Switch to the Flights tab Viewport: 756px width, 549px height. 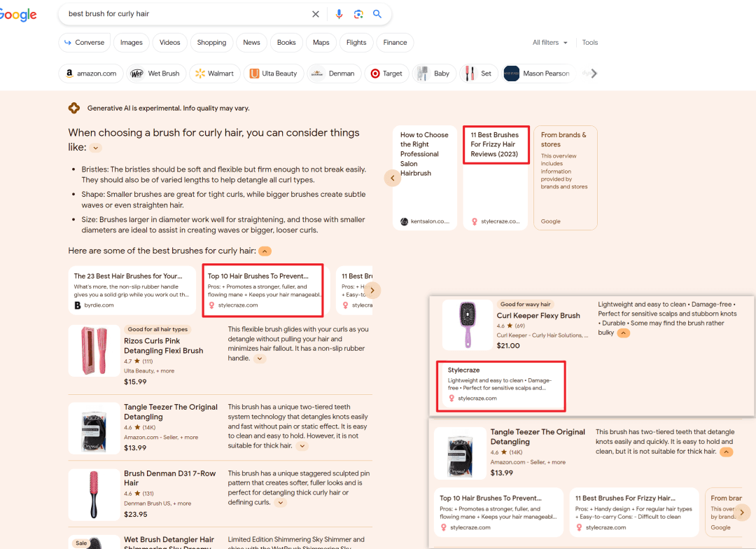tap(356, 43)
